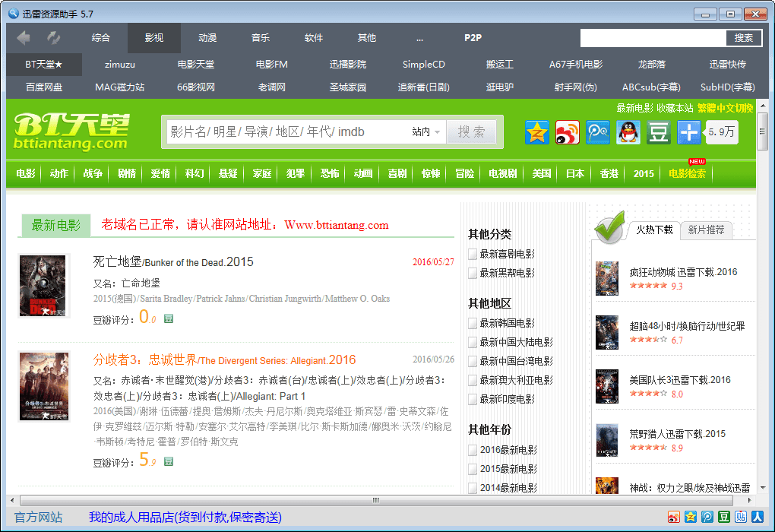Click the Douban rating icon beside score 0.0

(169, 318)
